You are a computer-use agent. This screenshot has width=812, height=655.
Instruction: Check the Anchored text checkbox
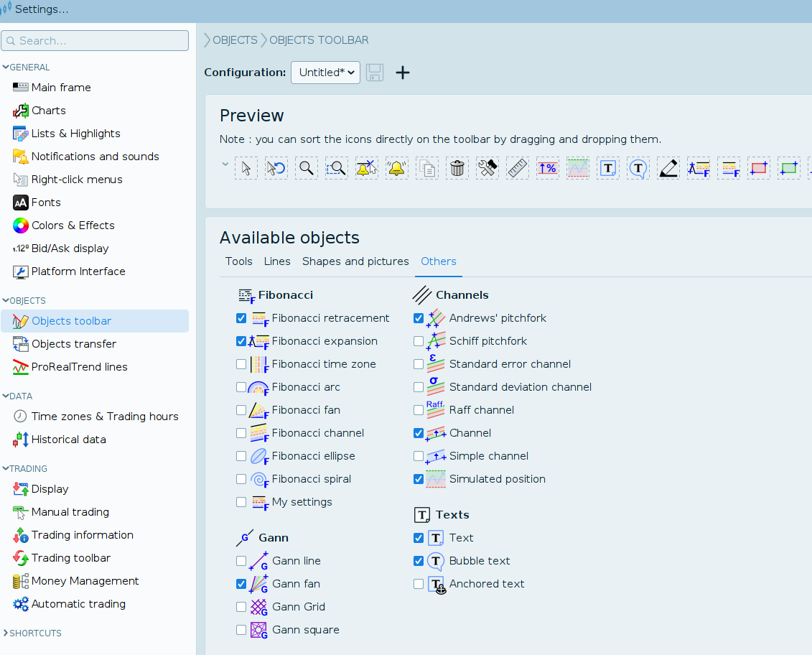click(x=419, y=584)
